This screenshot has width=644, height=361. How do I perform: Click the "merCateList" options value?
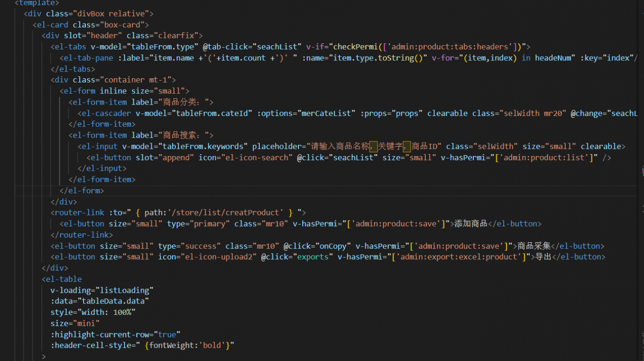click(x=326, y=114)
